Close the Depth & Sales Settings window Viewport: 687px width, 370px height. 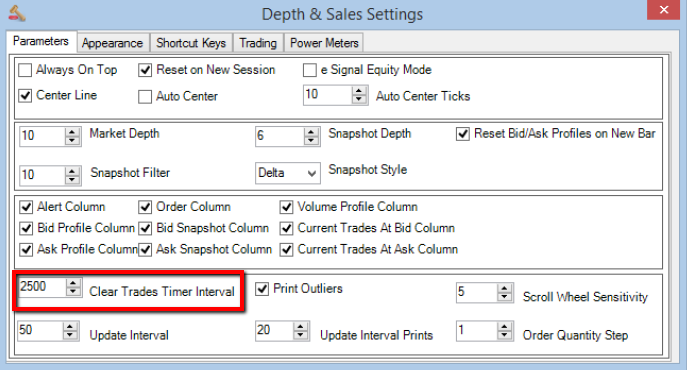[663, 10]
